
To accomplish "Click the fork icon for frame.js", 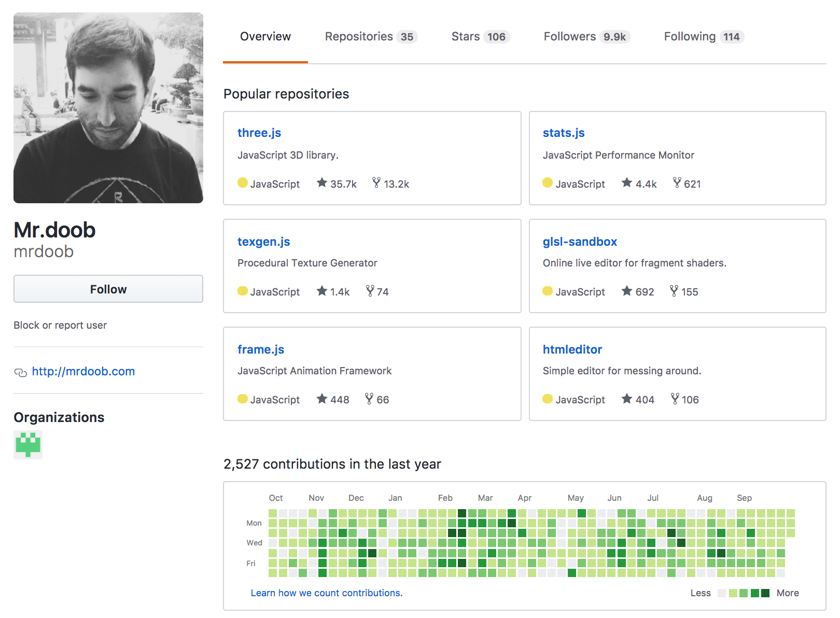I will 369,398.
